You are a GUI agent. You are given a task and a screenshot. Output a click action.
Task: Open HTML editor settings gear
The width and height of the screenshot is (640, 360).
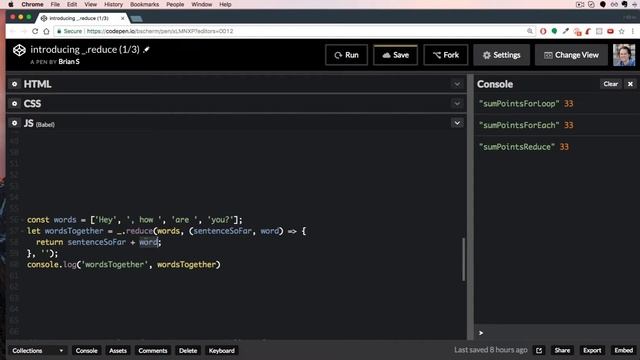[15, 84]
